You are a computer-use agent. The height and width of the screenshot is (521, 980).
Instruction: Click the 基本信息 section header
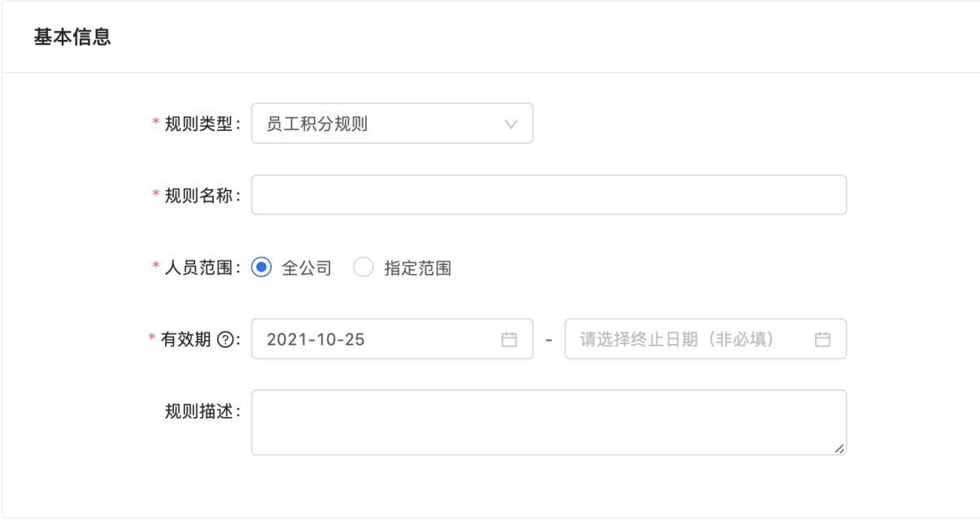point(72,37)
